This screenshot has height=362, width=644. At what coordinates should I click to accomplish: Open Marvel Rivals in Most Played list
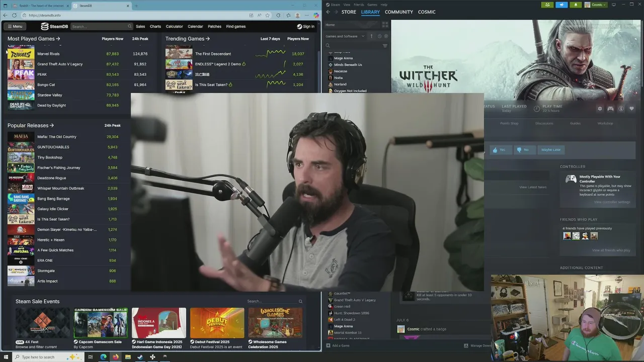point(48,54)
